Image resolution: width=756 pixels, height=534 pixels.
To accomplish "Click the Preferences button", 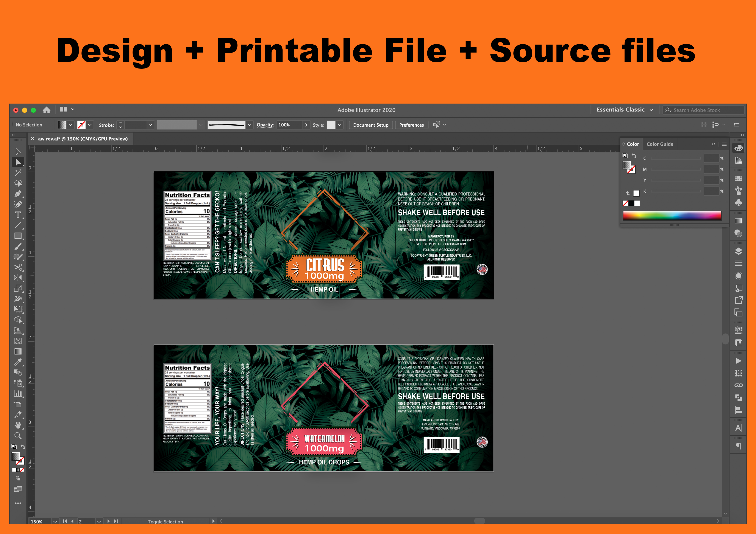I will click(411, 125).
